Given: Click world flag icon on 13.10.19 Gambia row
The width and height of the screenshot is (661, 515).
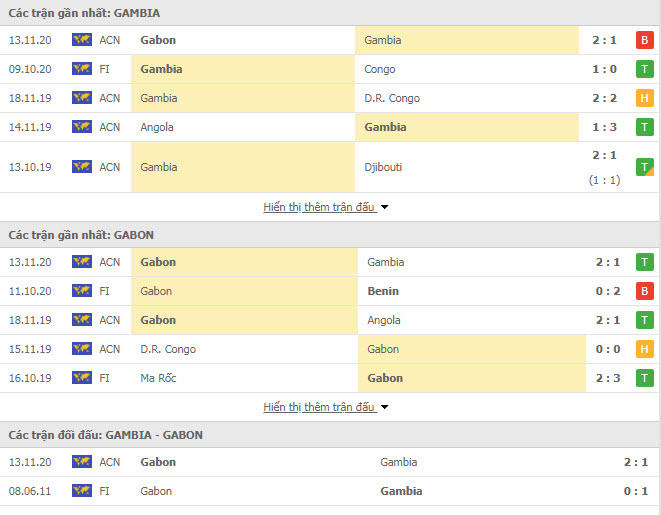Looking at the screenshot, I should tap(82, 167).
